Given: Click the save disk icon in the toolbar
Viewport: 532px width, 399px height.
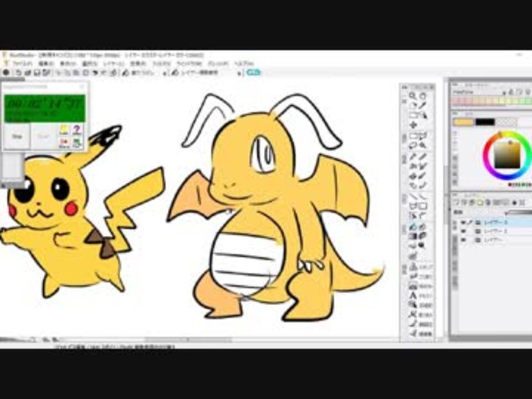Looking at the screenshot, I should tap(37, 73).
